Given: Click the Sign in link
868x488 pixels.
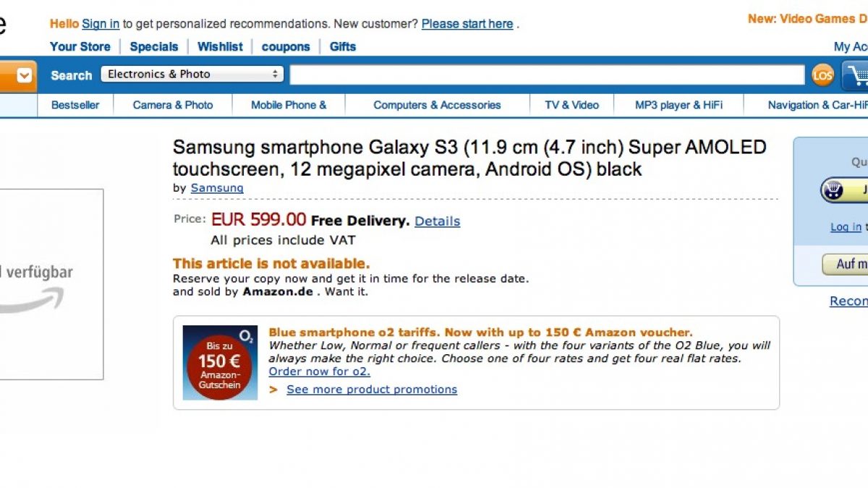Looking at the screenshot, I should pos(101,24).
